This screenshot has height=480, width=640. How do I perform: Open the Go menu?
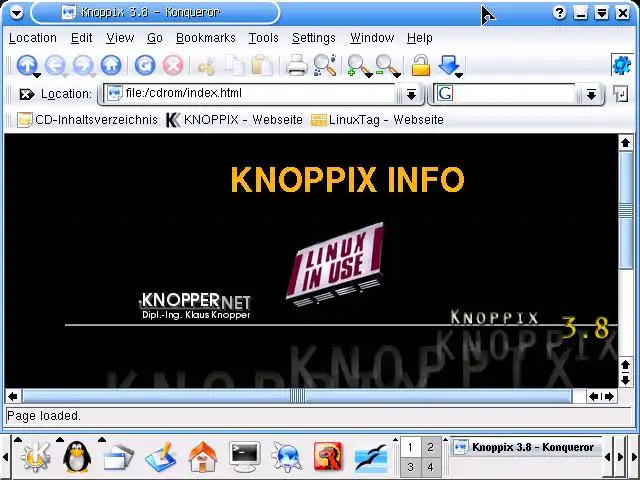point(155,38)
